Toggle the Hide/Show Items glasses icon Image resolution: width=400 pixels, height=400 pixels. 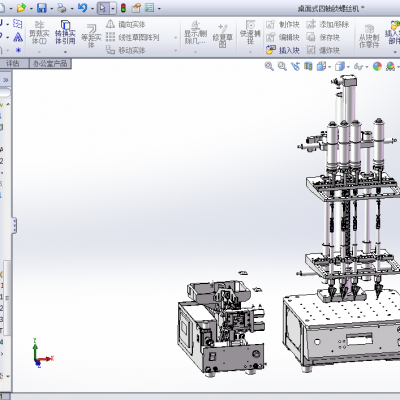(358, 67)
